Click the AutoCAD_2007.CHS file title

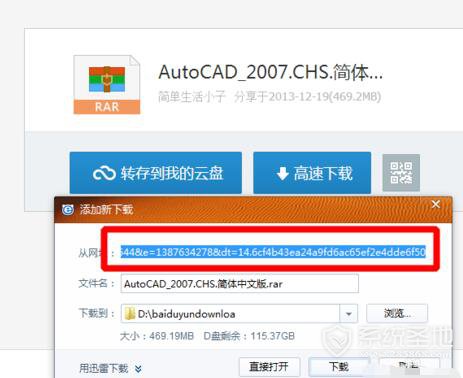pyautogui.click(x=270, y=72)
